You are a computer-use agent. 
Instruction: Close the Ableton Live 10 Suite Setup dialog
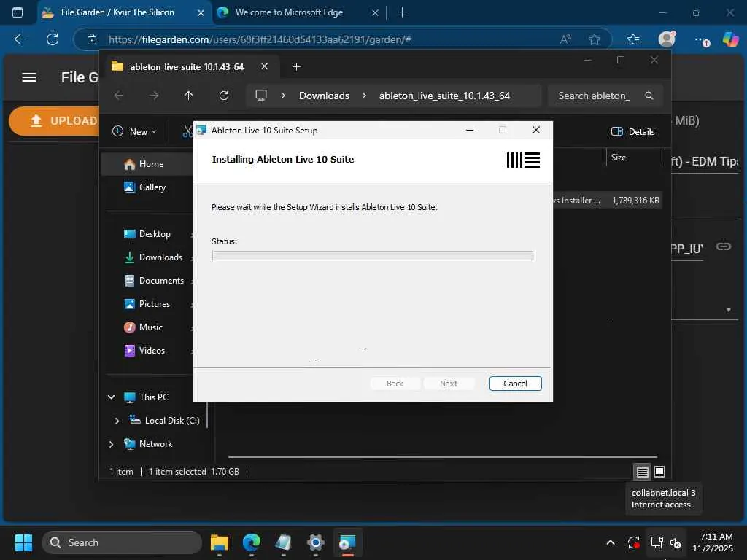tap(536, 130)
